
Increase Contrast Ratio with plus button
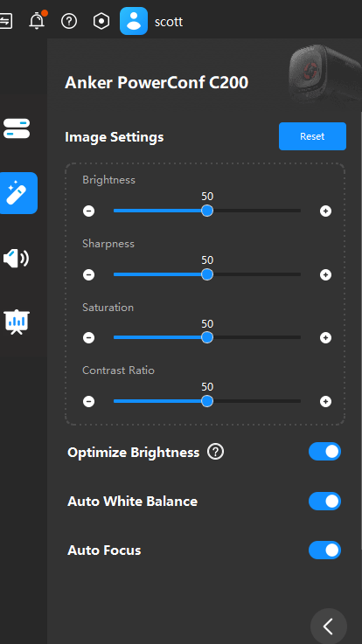(x=325, y=401)
